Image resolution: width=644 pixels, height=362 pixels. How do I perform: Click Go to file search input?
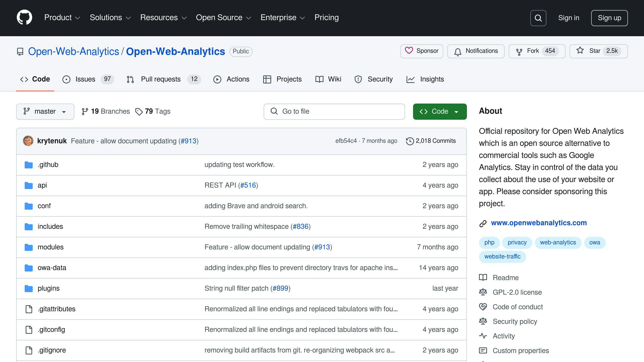pyautogui.click(x=334, y=111)
